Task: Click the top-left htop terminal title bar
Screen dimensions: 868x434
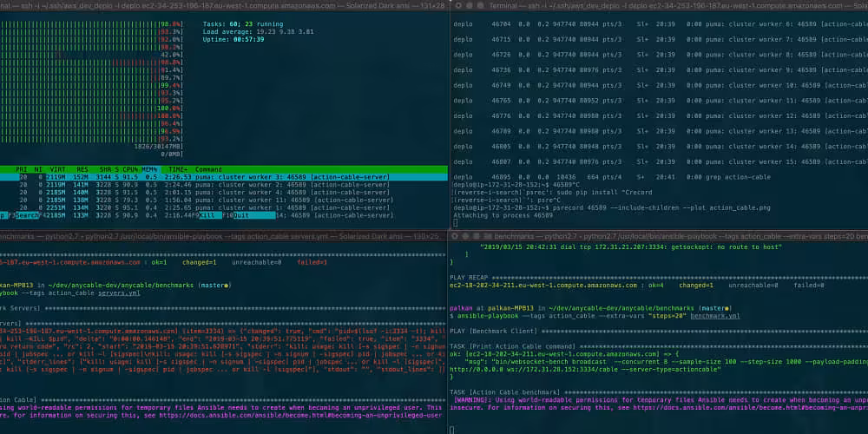Action: 224,5
